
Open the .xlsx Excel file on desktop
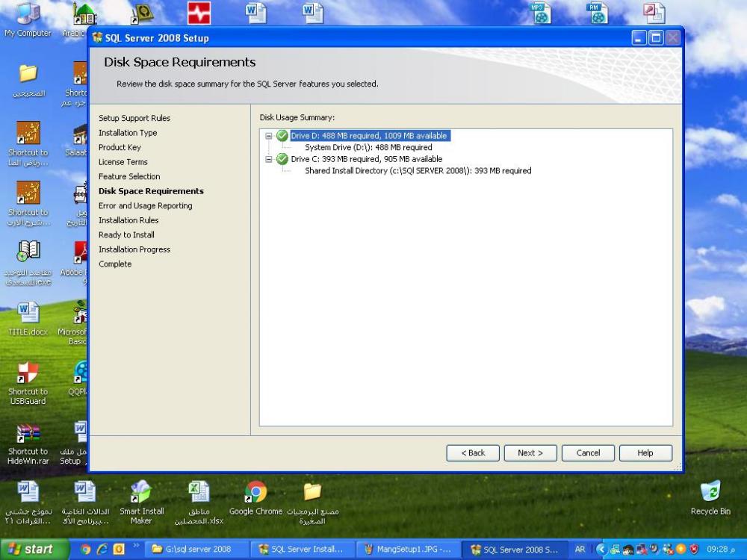point(199,503)
